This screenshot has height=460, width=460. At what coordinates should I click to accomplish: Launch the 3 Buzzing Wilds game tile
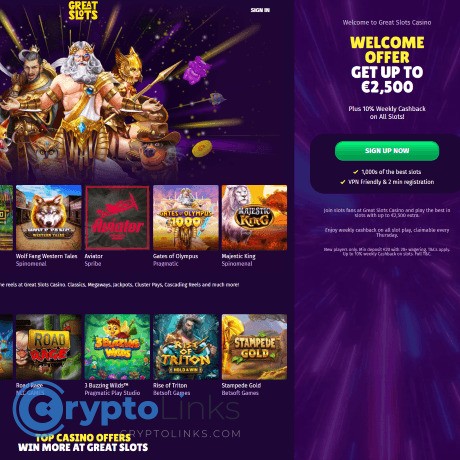(117, 347)
